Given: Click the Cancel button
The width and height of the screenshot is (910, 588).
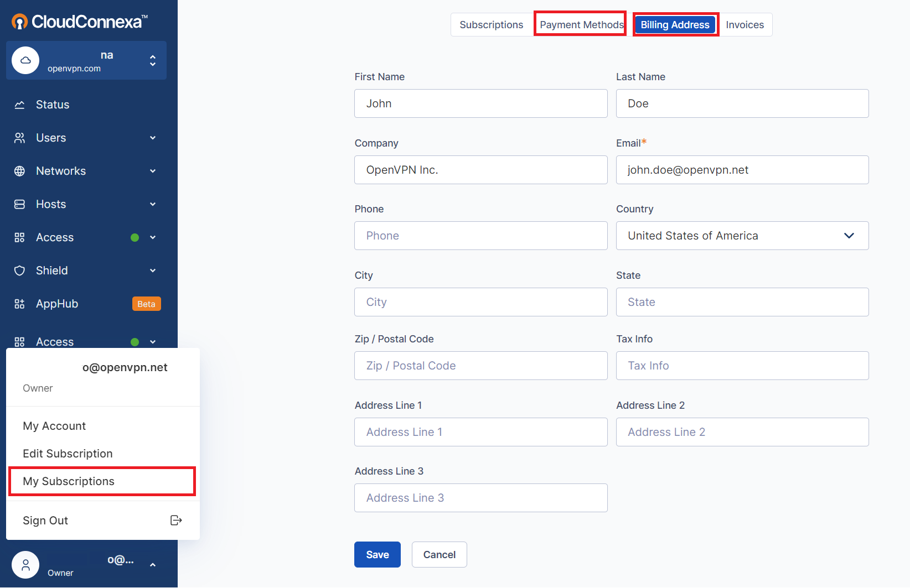Looking at the screenshot, I should [440, 554].
